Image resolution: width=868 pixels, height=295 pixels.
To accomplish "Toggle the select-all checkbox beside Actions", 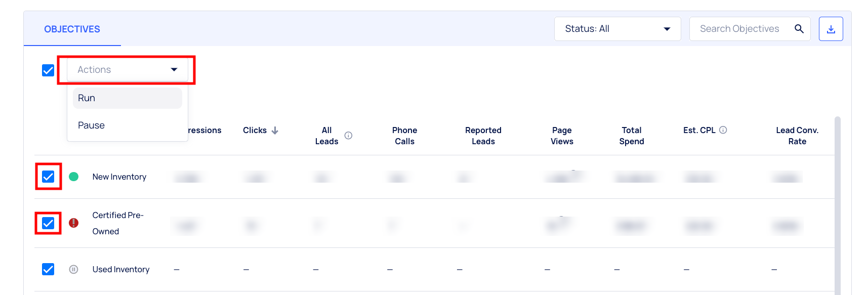I will point(48,70).
